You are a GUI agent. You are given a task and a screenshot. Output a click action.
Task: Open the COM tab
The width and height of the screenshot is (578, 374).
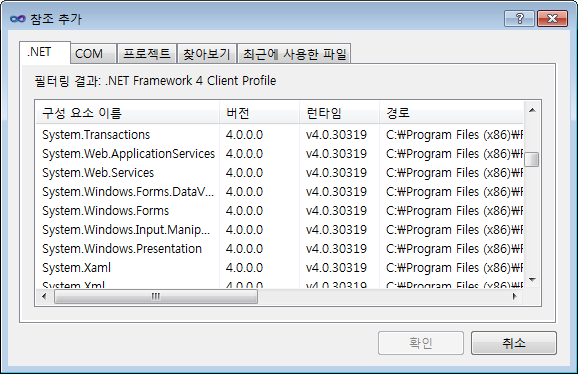pyautogui.click(x=93, y=54)
